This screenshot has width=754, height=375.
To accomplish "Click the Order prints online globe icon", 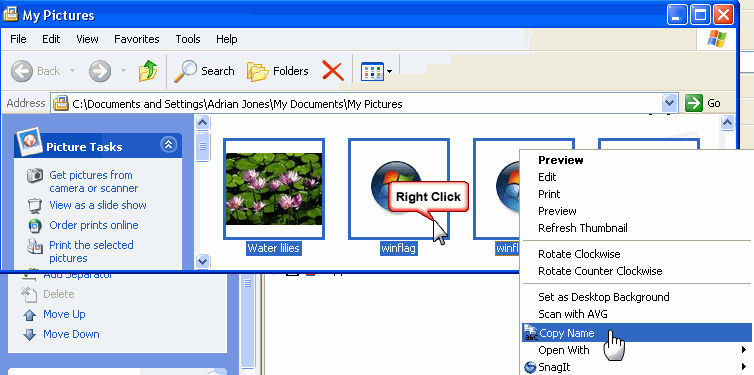I will (35, 225).
